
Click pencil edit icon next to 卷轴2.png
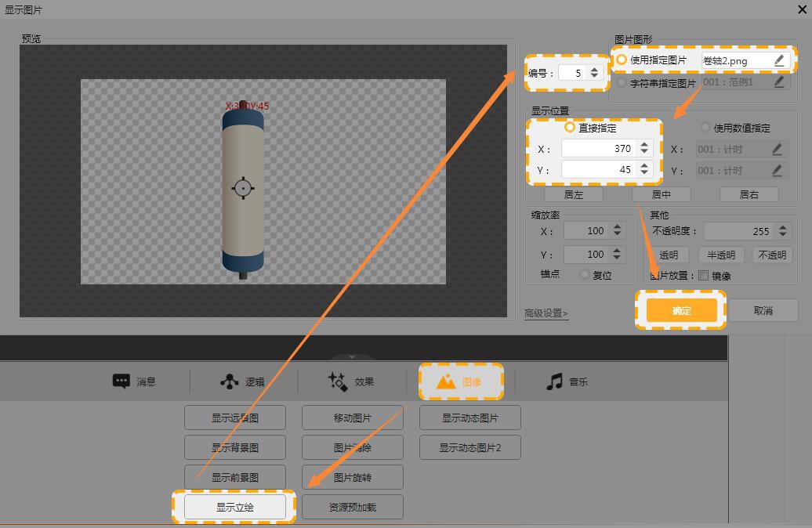pos(778,60)
